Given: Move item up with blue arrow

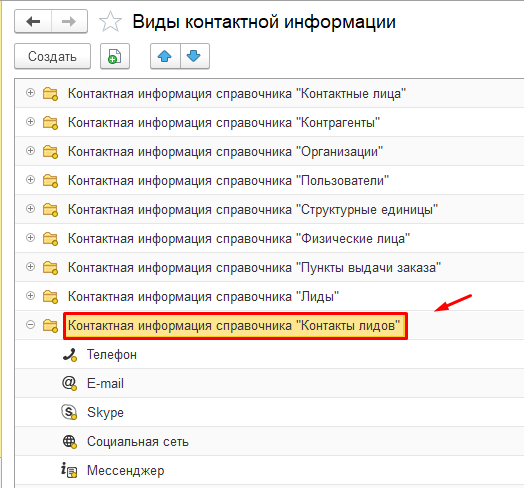Looking at the screenshot, I should [x=165, y=56].
